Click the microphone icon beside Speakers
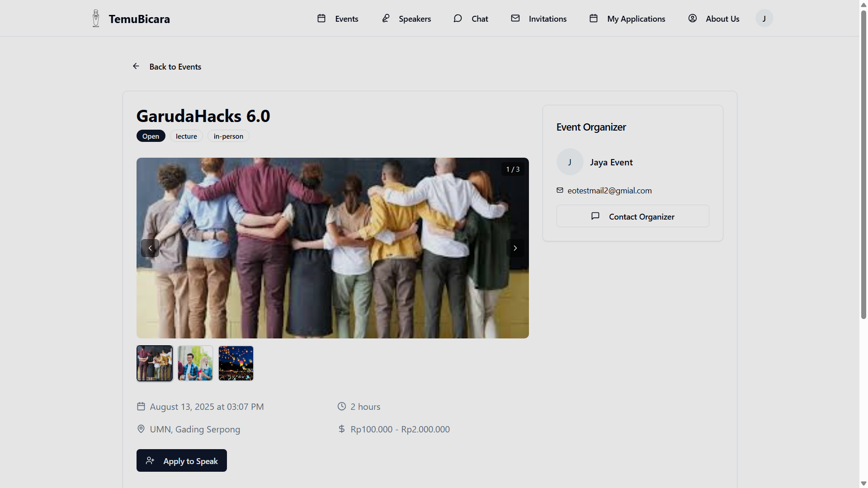 coord(386,19)
